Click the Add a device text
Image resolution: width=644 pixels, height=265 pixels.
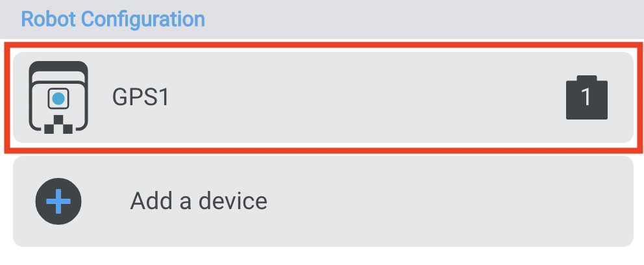coord(199,201)
